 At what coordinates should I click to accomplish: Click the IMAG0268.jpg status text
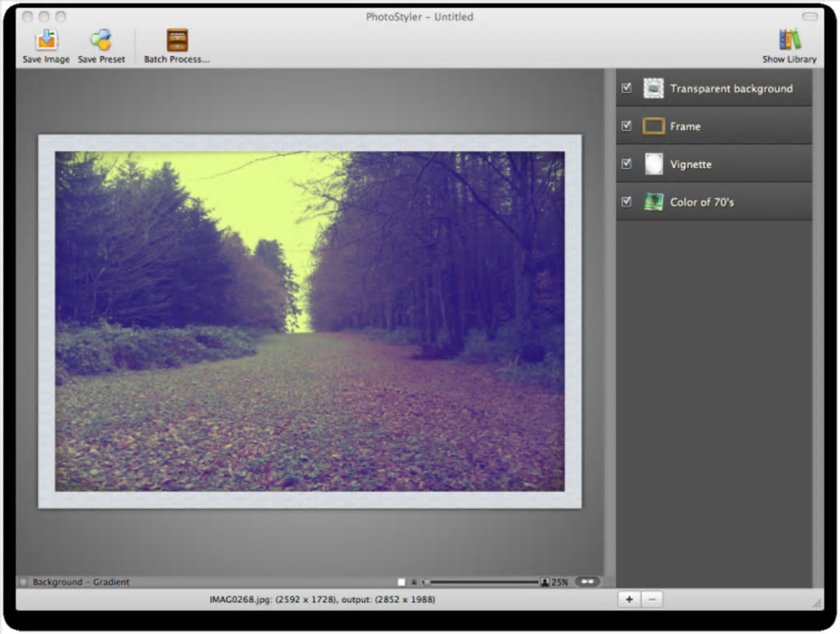tap(322, 599)
